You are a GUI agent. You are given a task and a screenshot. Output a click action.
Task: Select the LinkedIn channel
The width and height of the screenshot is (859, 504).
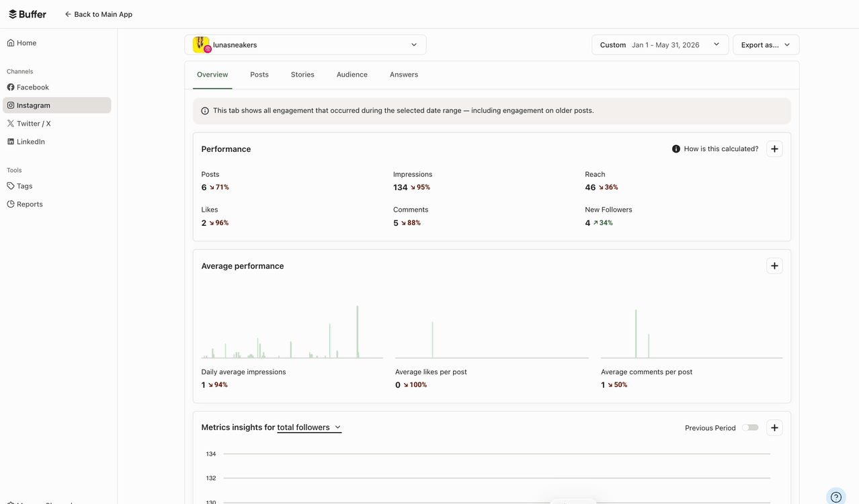(x=56, y=142)
